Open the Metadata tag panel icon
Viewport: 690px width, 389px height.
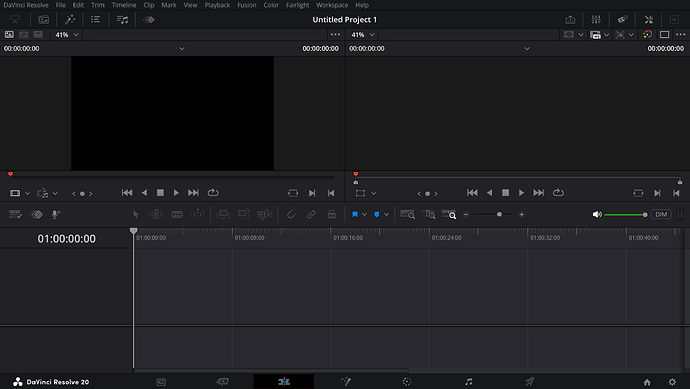(622, 19)
